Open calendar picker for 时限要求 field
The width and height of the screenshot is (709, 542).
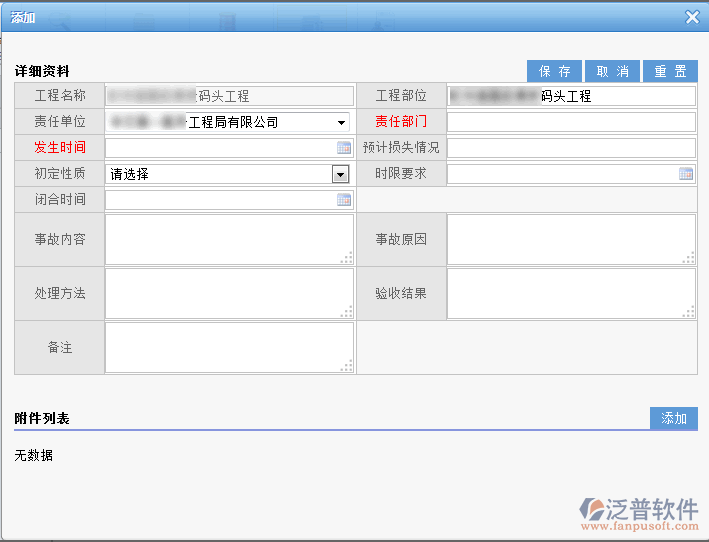(x=686, y=174)
